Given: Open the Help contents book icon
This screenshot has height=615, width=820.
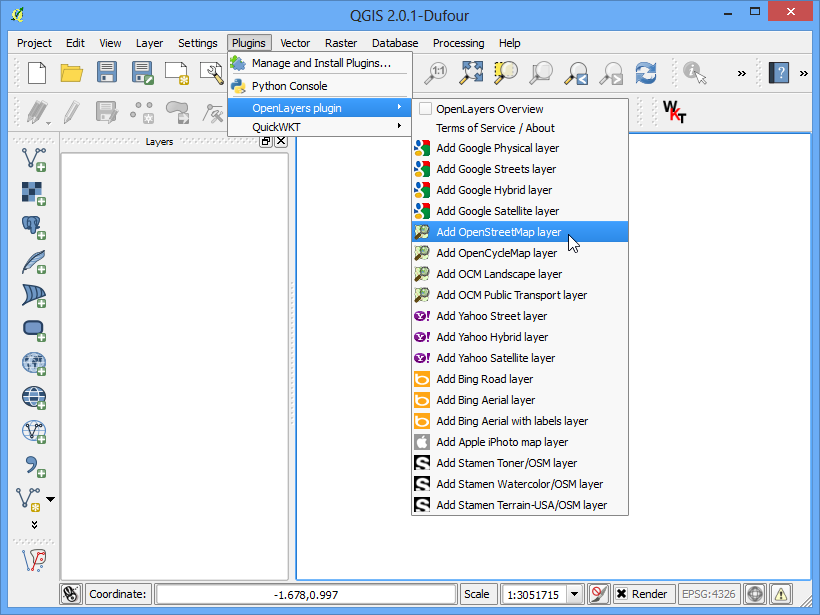Looking at the screenshot, I should tap(778, 73).
